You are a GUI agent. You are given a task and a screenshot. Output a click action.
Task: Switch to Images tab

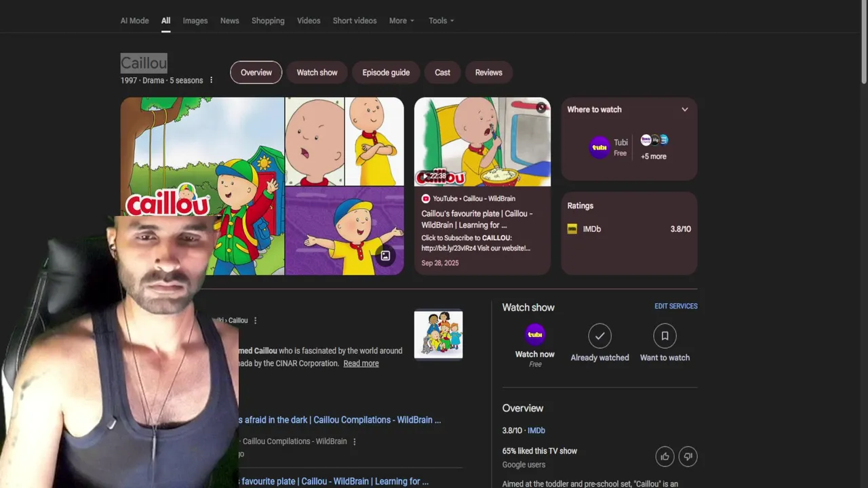pyautogui.click(x=195, y=20)
